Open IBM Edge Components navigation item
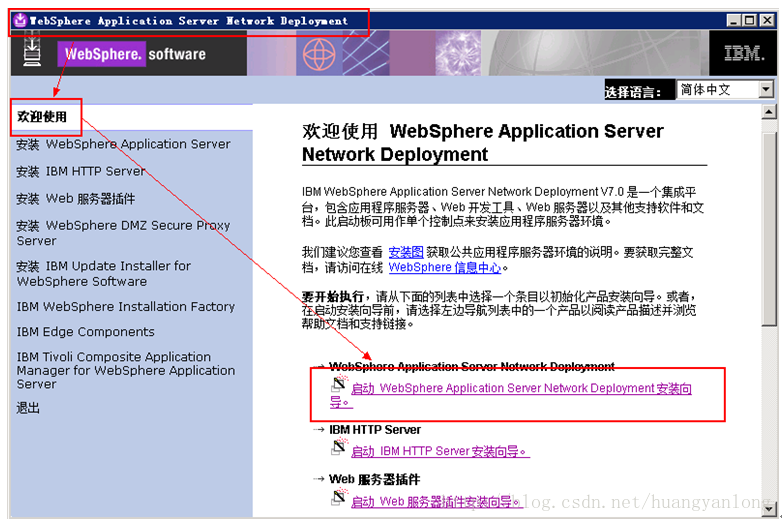This screenshot has height=522, width=782. coord(85,332)
